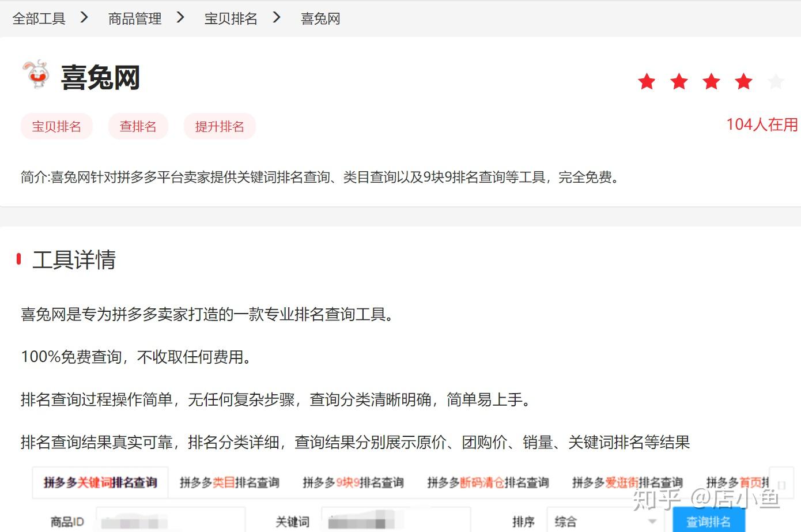This screenshot has width=801, height=532.
Task: Click the chevron after 商品管理
Action: click(x=180, y=18)
